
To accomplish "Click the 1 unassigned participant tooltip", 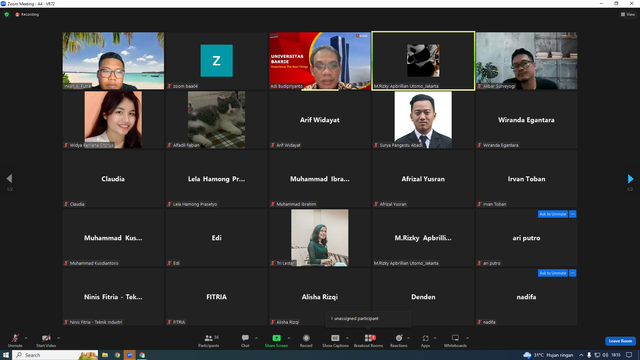I will tap(368, 319).
